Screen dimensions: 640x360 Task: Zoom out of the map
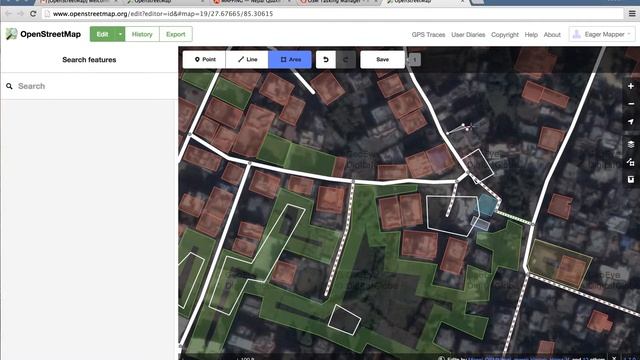pos(631,104)
